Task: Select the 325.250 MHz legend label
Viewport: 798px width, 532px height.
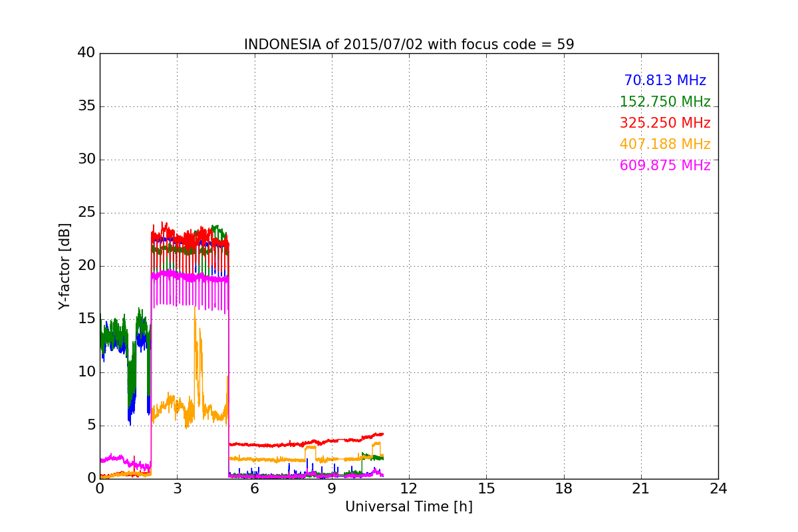Action: pos(665,123)
